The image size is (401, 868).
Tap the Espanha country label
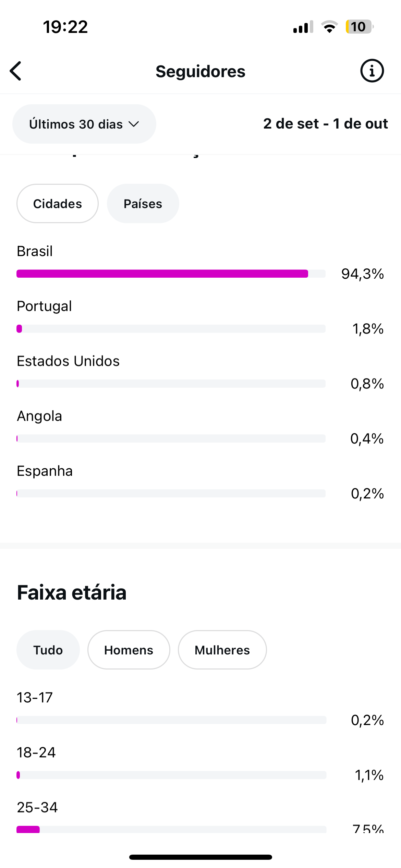click(45, 471)
